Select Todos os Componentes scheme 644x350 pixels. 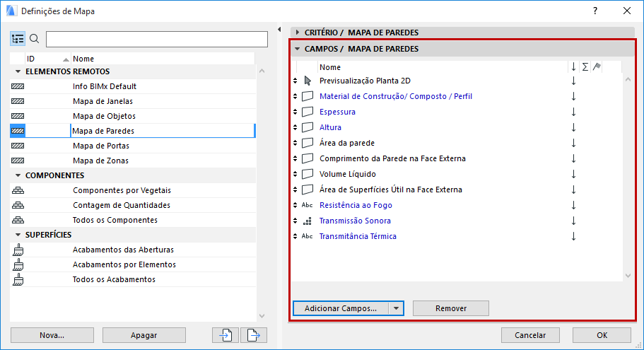pos(115,220)
